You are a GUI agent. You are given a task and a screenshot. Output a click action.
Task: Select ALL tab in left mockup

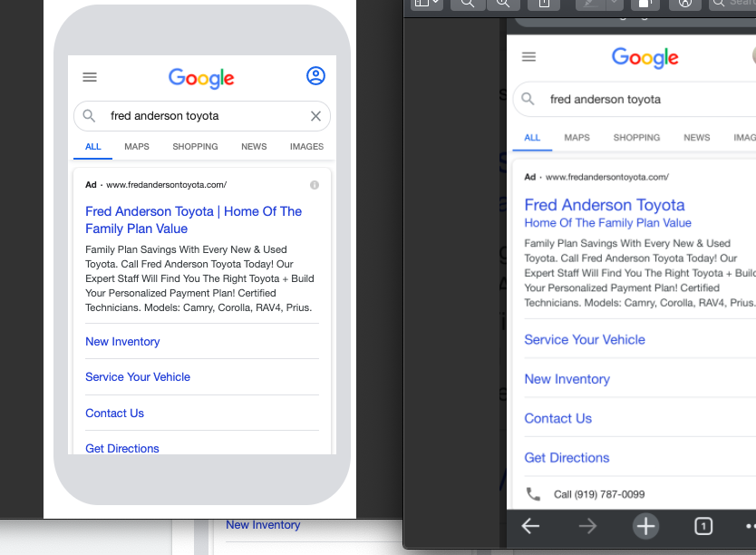93,147
